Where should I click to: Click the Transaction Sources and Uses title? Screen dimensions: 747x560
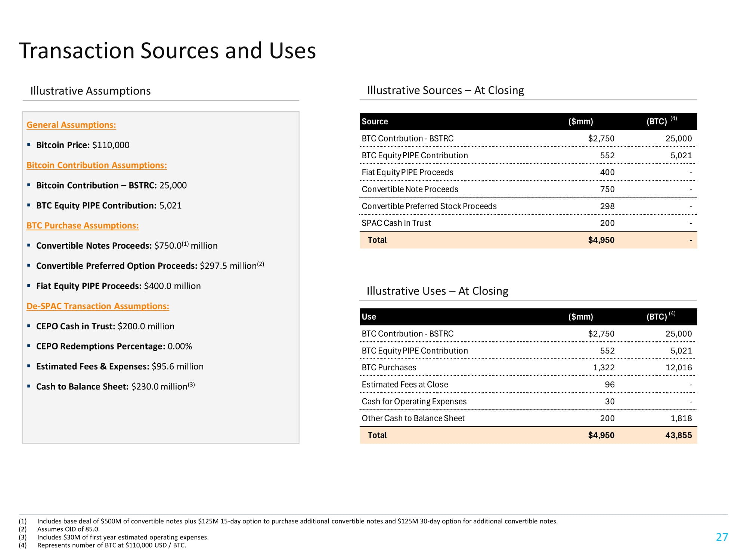coord(167,51)
